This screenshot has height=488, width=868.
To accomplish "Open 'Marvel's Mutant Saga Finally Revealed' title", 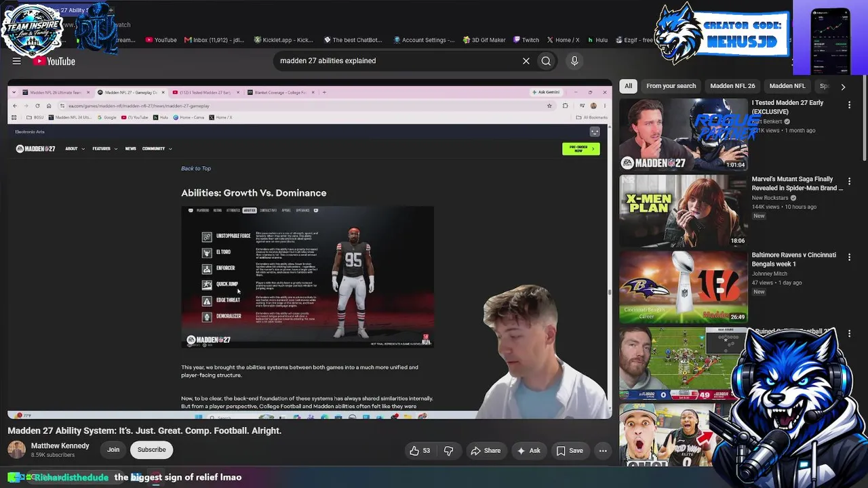I will point(797,184).
